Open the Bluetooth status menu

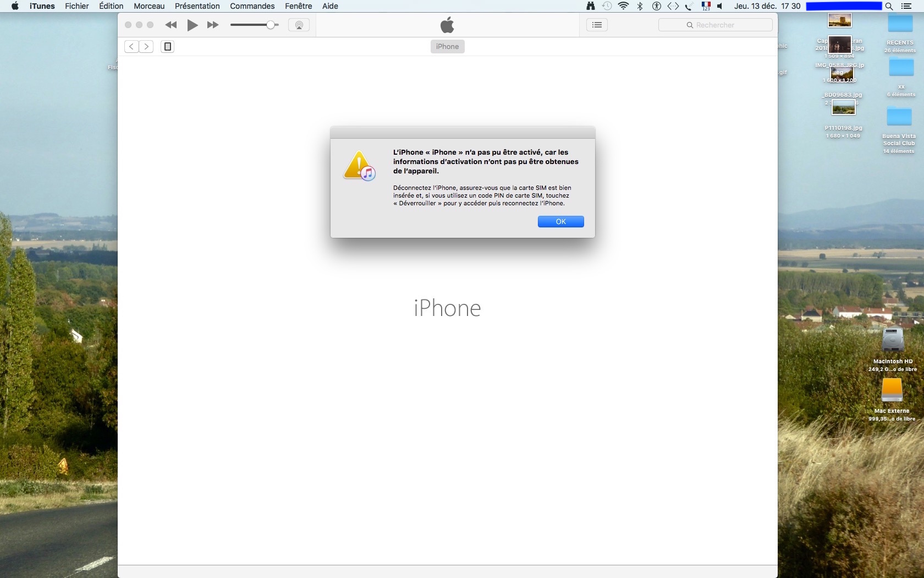[640, 6]
